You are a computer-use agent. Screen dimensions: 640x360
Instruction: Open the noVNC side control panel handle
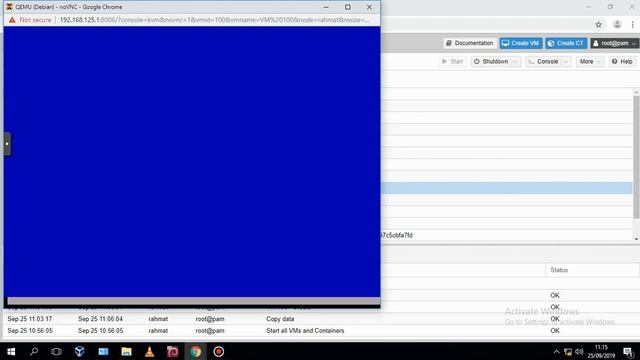pos(7,144)
